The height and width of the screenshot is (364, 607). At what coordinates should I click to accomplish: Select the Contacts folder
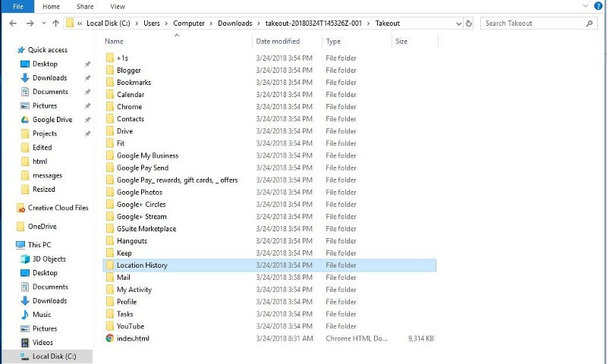click(131, 119)
